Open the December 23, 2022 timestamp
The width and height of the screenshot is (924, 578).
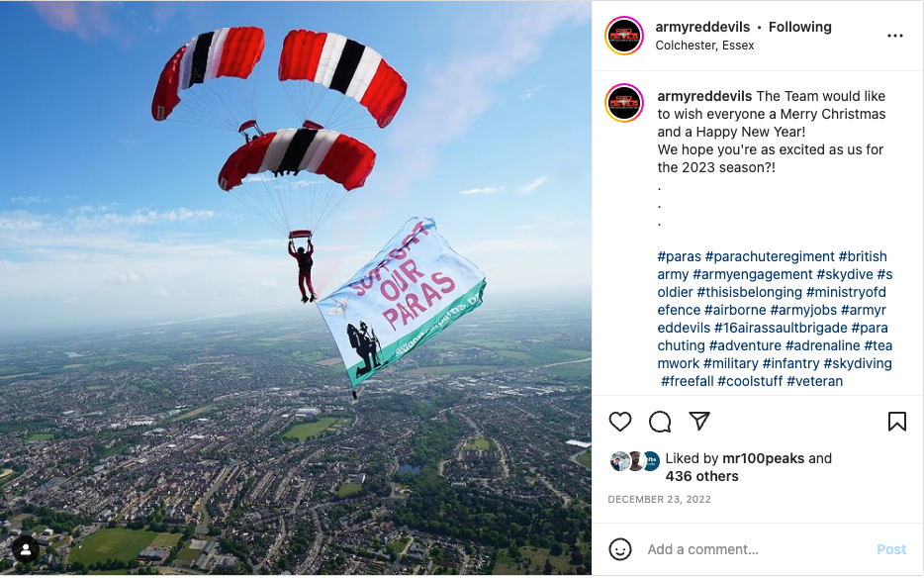(x=659, y=500)
